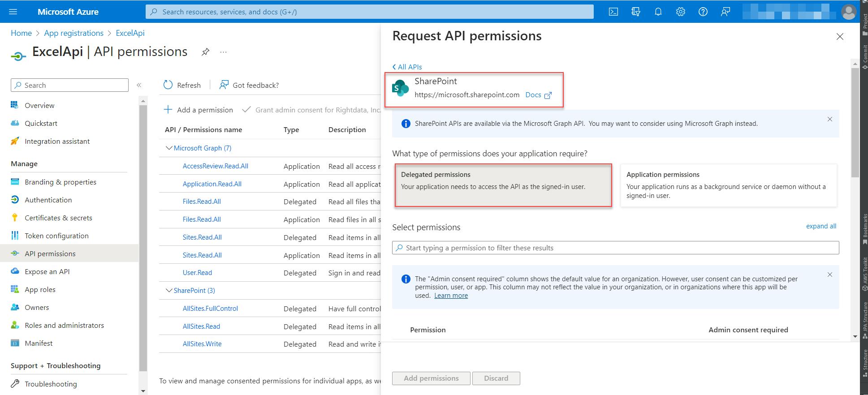Open the more options ellipsis near title
Viewport: 868px width, 395px height.
point(223,52)
